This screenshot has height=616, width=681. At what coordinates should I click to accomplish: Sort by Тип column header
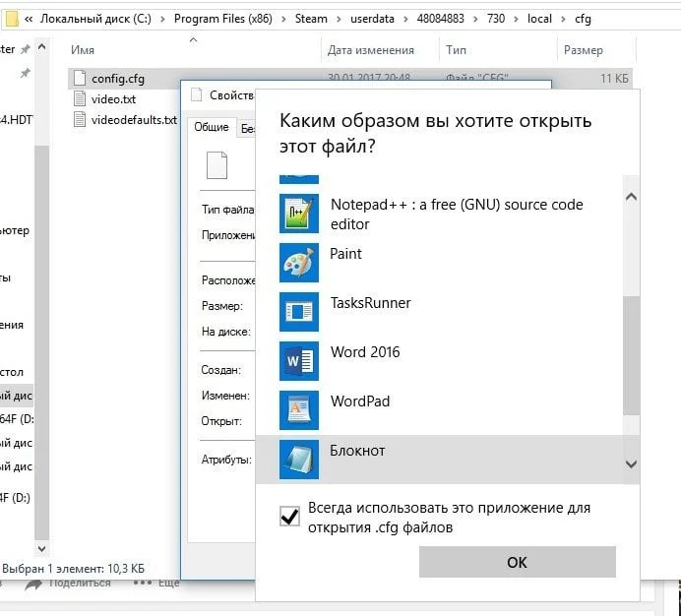(x=456, y=50)
